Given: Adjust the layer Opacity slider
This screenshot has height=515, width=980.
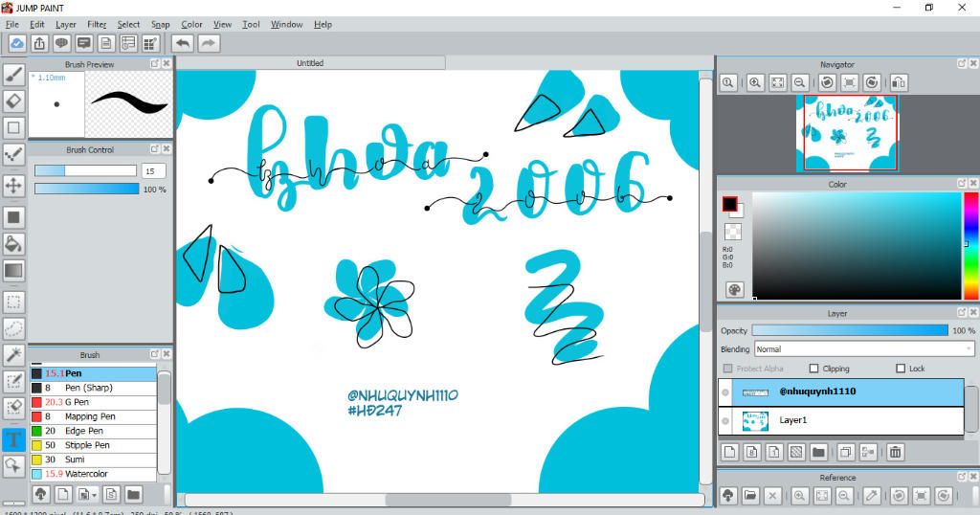Looking at the screenshot, I should point(850,330).
